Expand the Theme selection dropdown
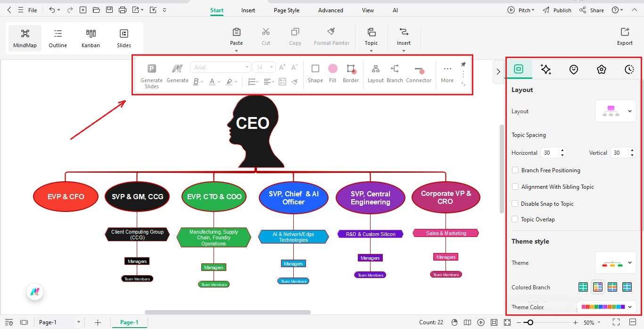The image size is (644, 329). click(x=629, y=263)
